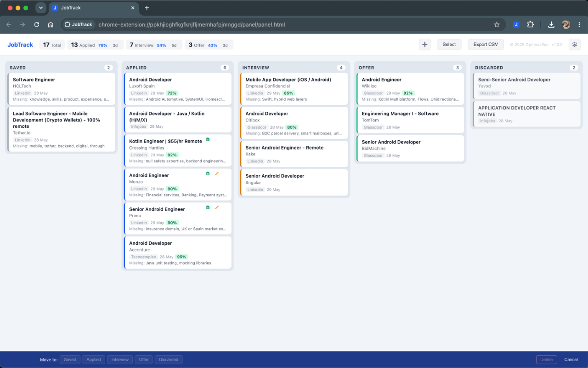Image resolution: width=588 pixels, height=368 pixels.
Task: Click the Applied column count badge 6
Action: coord(225,68)
